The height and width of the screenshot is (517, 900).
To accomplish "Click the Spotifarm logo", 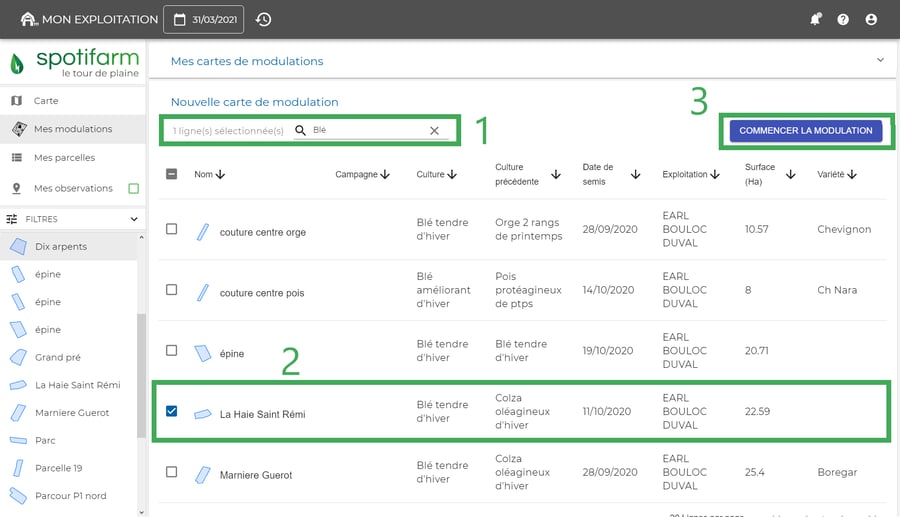I will click(x=75, y=62).
